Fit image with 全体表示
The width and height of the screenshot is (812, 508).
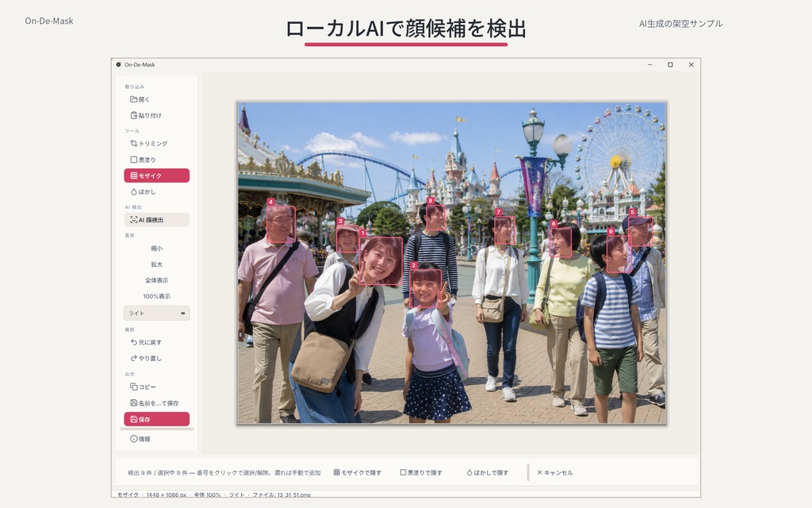pyautogui.click(x=156, y=280)
